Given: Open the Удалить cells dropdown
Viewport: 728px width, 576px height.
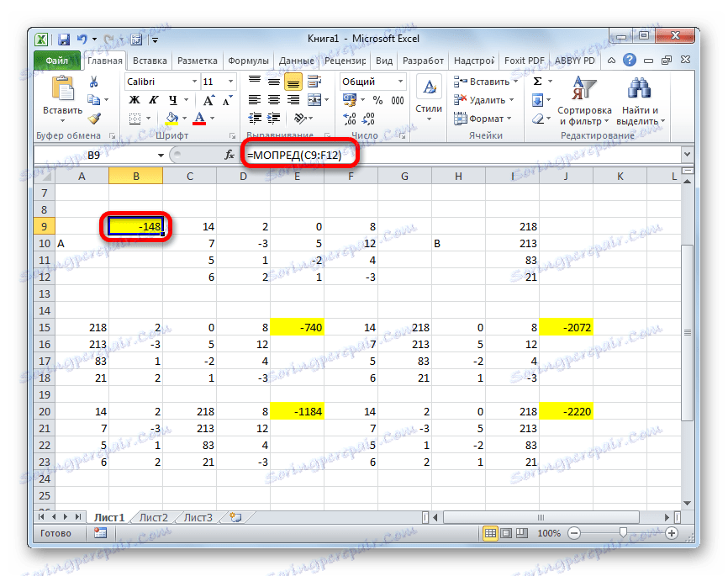Looking at the screenshot, I should click(x=512, y=100).
